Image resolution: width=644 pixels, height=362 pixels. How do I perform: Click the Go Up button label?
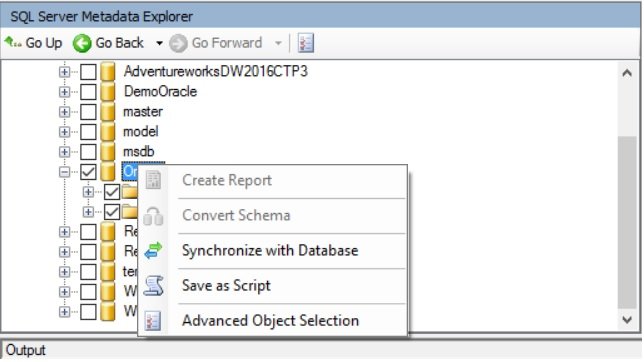coord(44,43)
